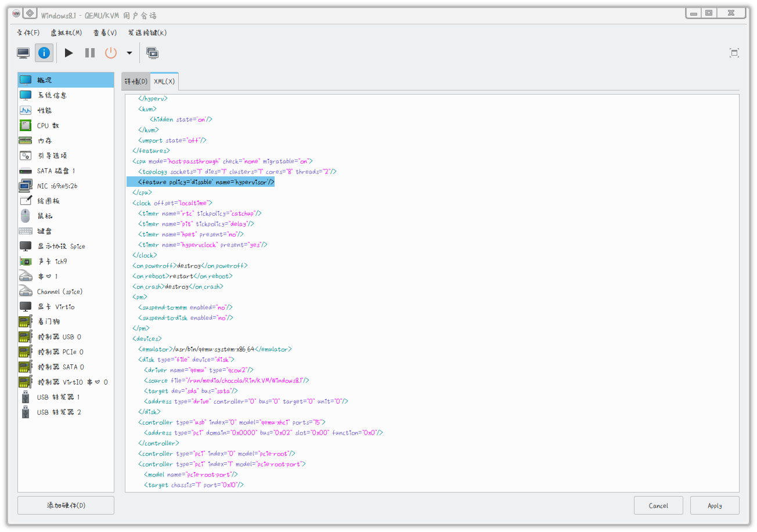Click the timer name hpet line

[x=190, y=234]
